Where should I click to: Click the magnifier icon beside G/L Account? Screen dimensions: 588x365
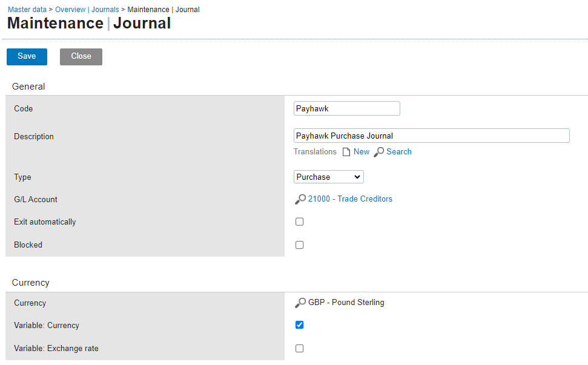coord(300,199)
